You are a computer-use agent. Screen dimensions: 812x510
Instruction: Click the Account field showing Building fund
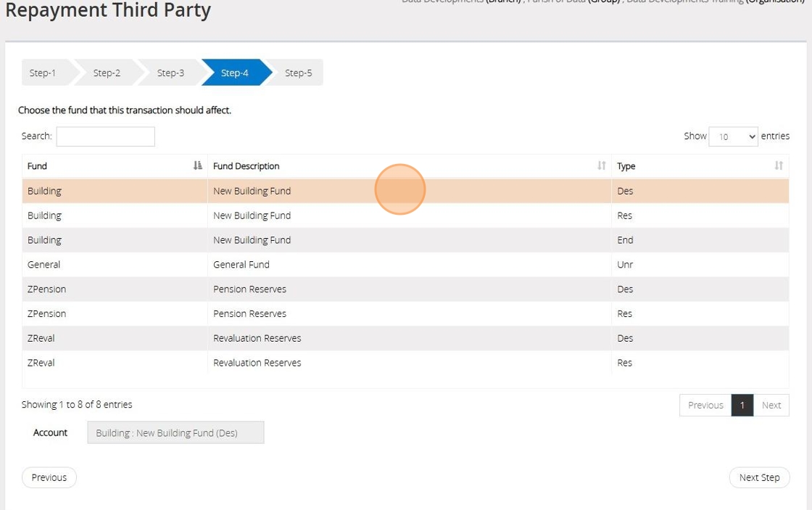pos(175,433)
